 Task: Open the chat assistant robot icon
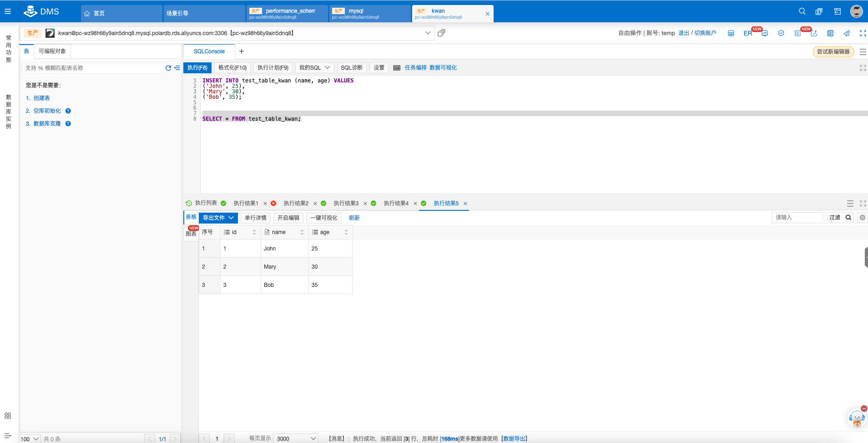[x=857, y=418]
